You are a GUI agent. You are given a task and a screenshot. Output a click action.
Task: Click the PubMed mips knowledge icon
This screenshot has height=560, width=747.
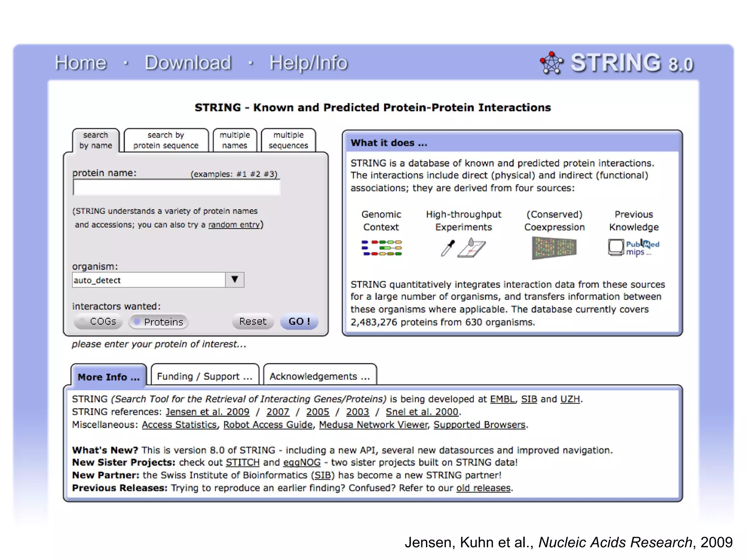coord(634,248)
